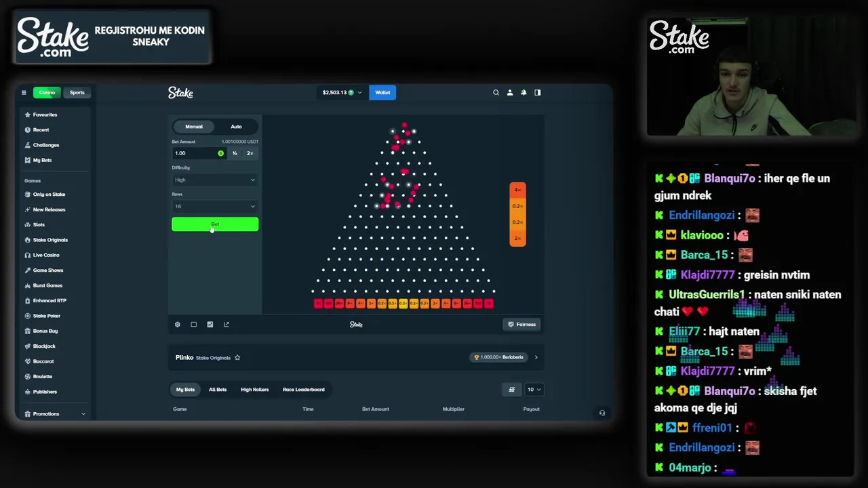Screen dimensions: 868x488
Task: Switch to the High Rollers tab
Action: coord(255,390)
